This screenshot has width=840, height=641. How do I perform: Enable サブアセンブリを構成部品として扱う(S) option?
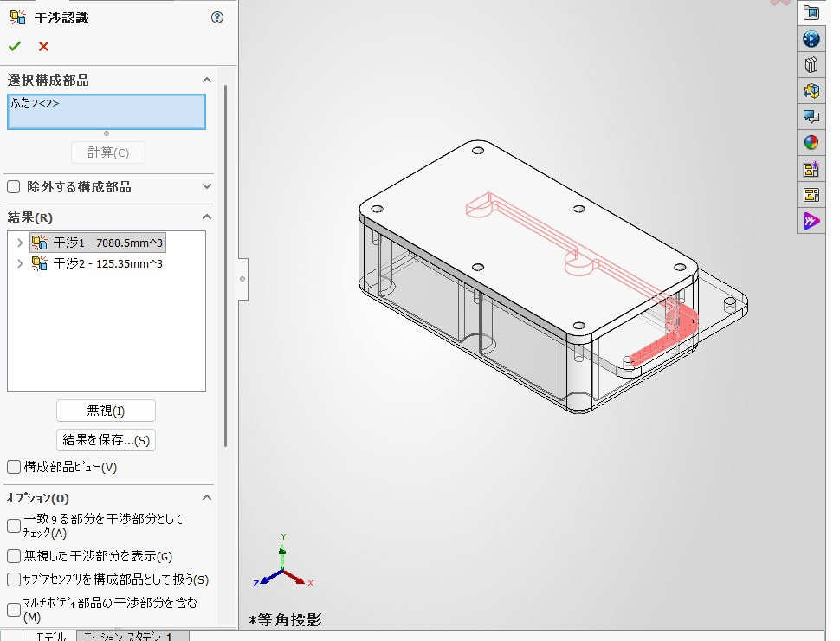pos(14,579)
